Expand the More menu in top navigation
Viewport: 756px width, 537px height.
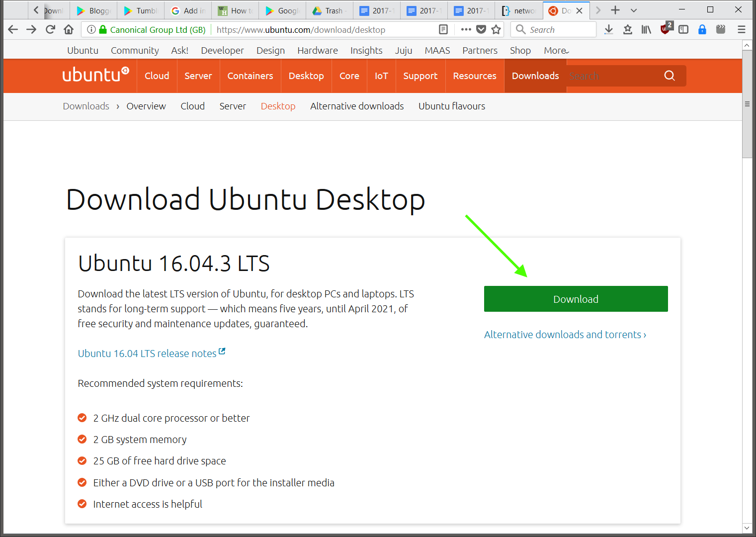(557, 51)
